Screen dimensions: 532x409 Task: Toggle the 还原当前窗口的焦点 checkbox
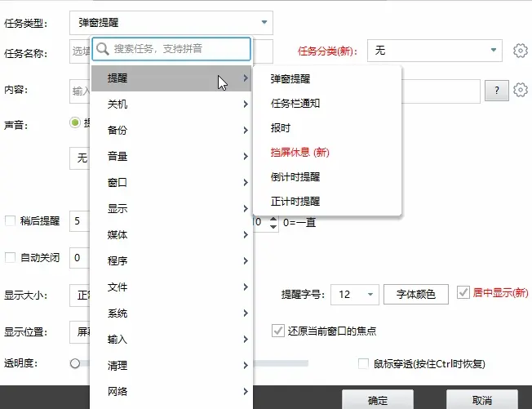278,331
